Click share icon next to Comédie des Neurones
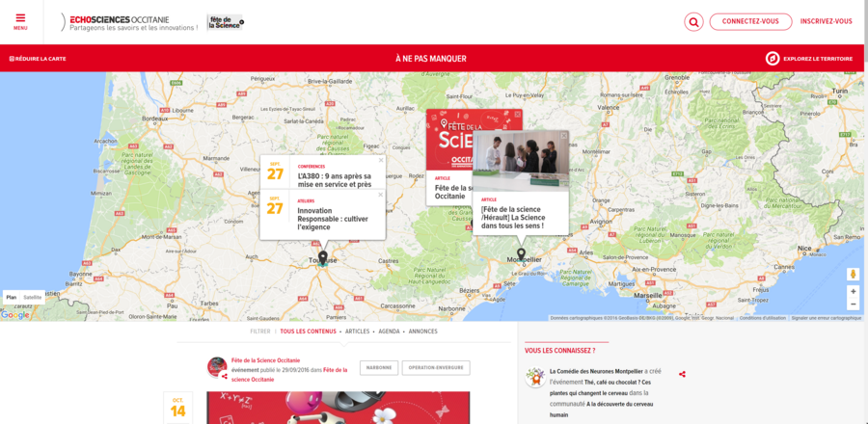The width and height of the screenshot is (868, 424). (682, 374)
